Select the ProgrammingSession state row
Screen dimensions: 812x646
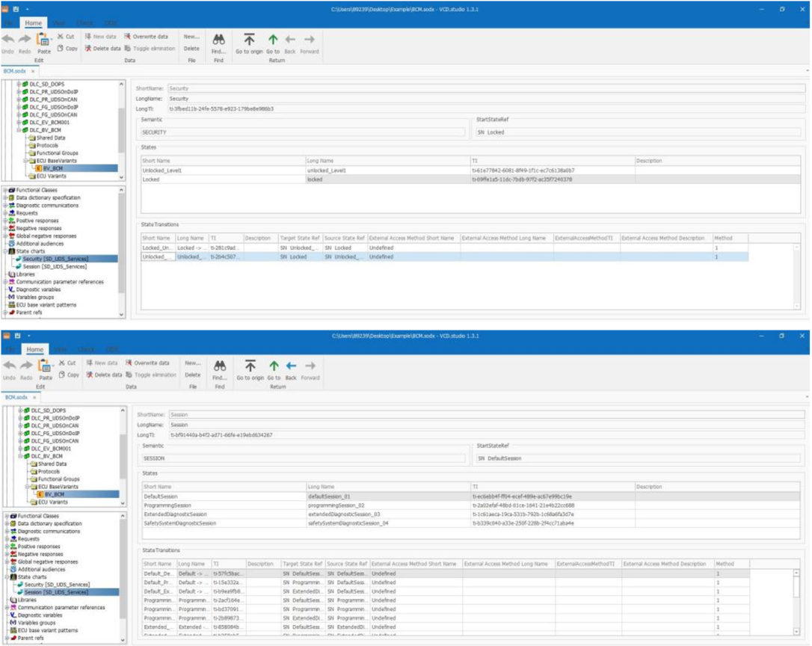pyautogui.click(x=470, y=505)
